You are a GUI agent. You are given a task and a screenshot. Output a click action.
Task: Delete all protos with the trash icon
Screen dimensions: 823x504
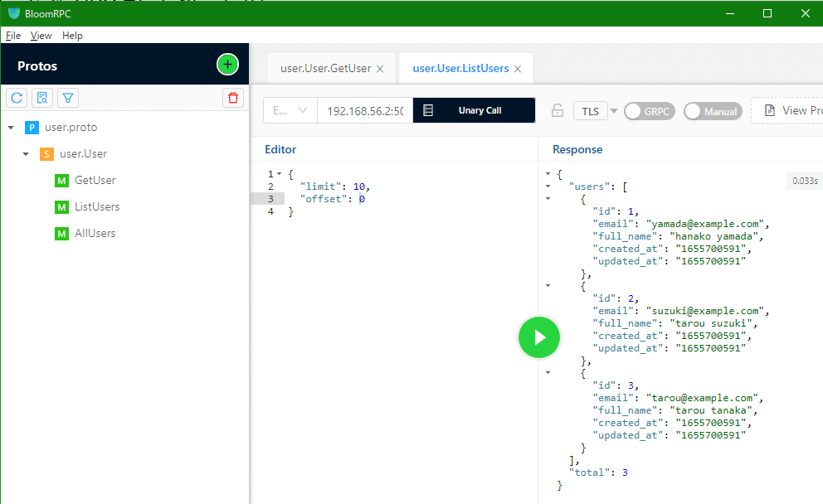pyautogui.click(x=233, y=98)
